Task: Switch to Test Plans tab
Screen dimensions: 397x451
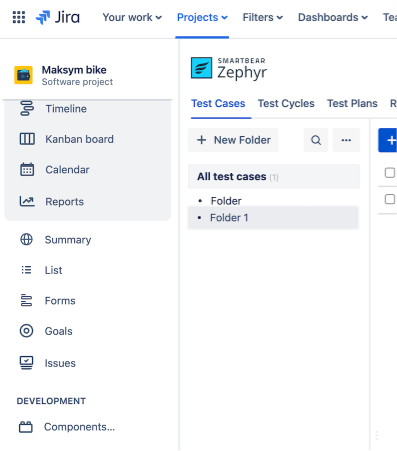Action: click(352, 103)
